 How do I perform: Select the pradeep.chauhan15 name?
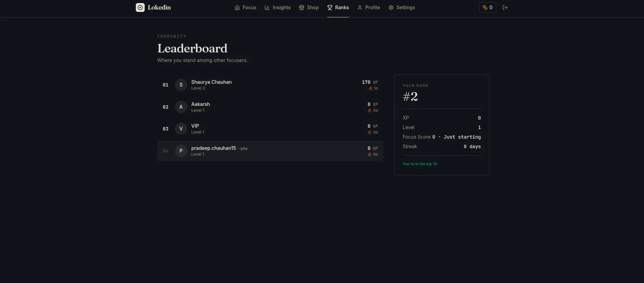213,148
